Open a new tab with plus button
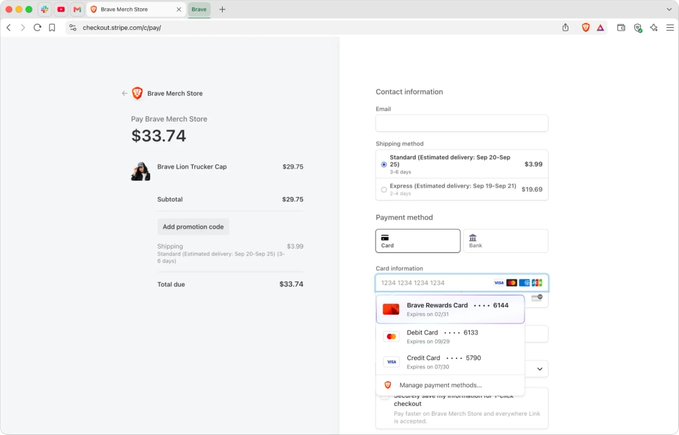This screenshot has height=435, width=679. coord(222,9)
